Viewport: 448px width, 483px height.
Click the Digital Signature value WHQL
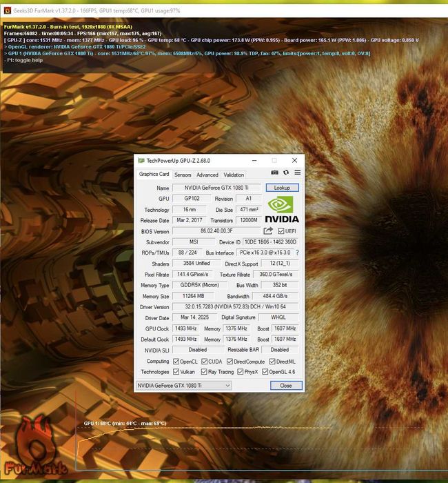tap(278, 317)
